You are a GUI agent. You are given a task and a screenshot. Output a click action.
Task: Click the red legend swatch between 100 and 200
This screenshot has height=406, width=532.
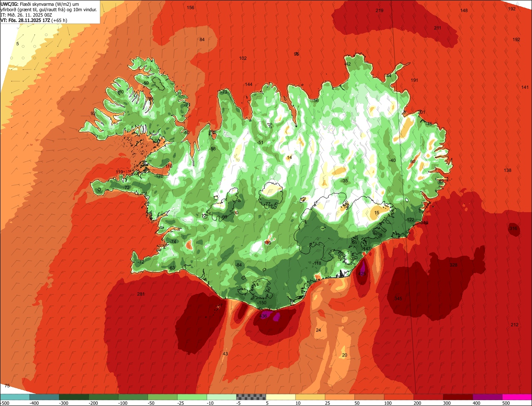(x=399, y=397)
